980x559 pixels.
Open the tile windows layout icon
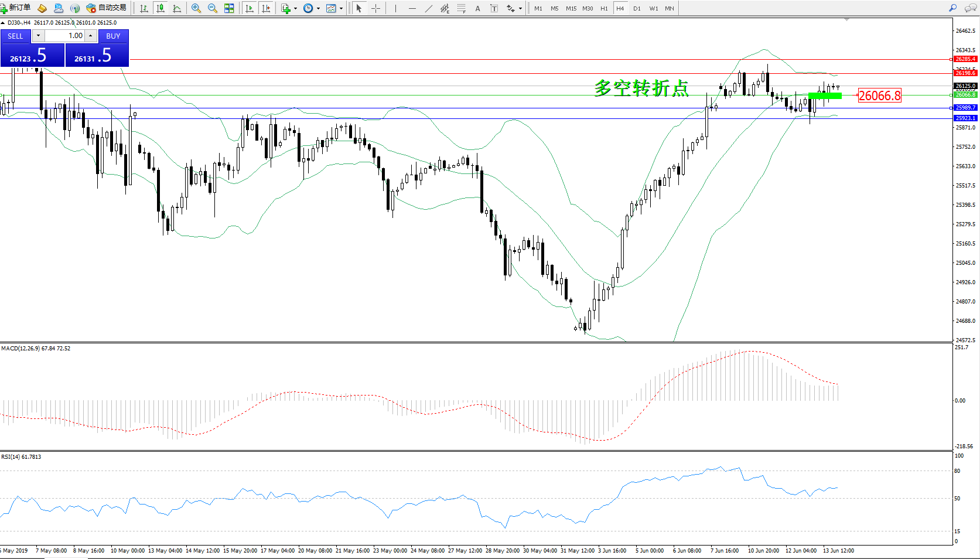click(229, 8)
